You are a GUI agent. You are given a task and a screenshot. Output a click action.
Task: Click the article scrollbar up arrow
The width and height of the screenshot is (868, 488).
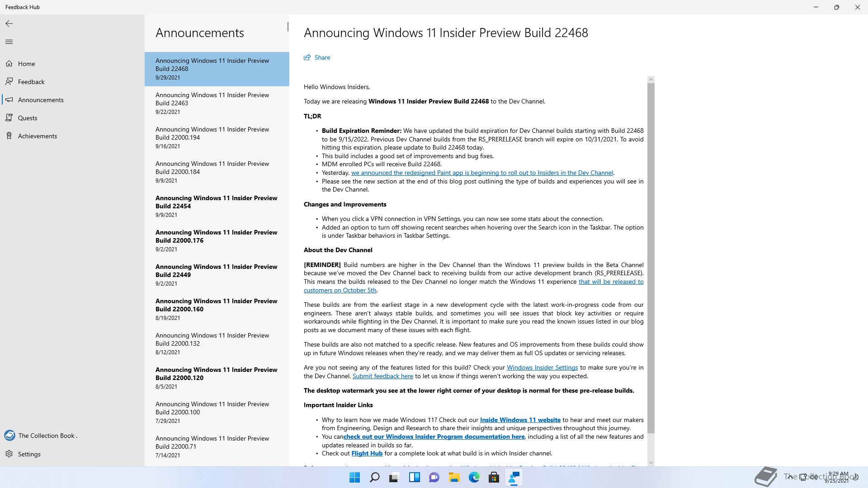651,80
